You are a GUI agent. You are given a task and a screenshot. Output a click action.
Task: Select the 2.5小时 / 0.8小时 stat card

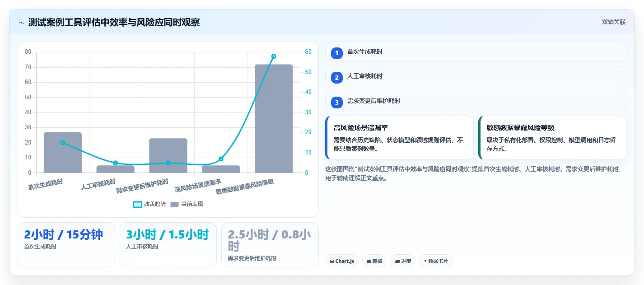270,245
